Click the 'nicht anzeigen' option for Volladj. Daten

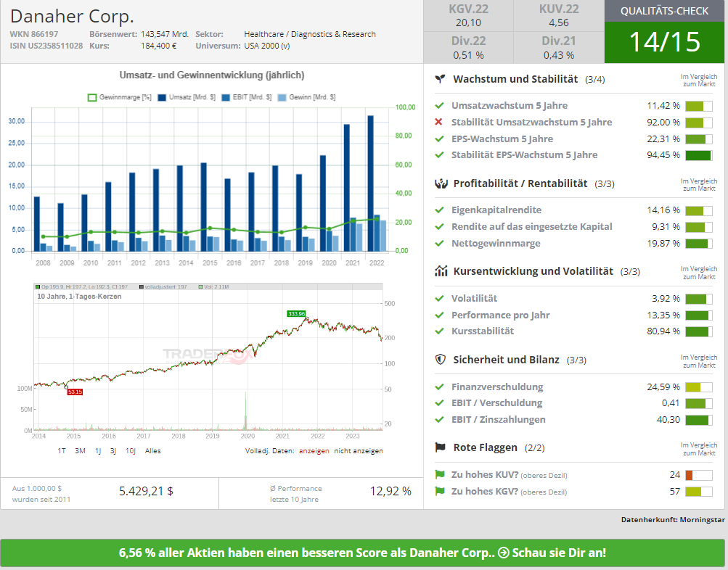[x=359, y=450]
